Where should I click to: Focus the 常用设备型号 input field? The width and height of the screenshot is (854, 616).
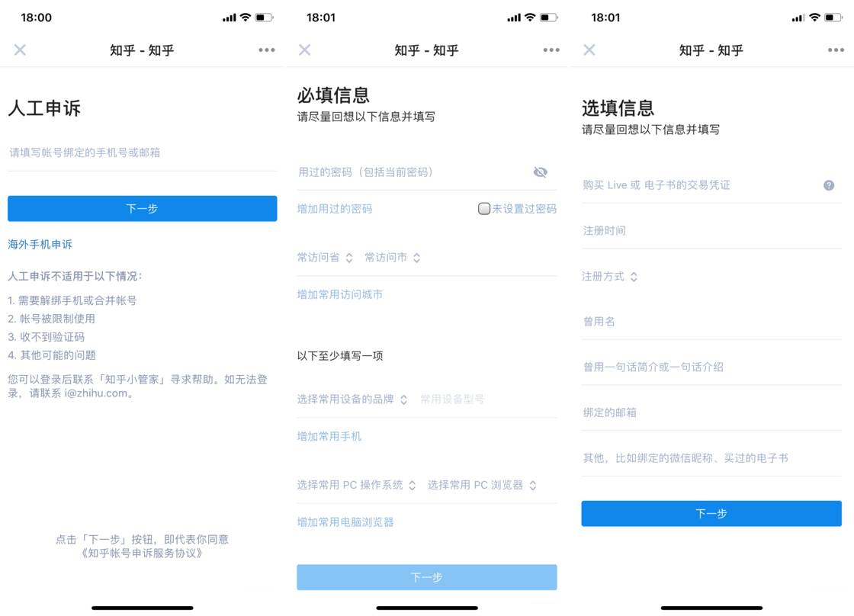point(487,399)
